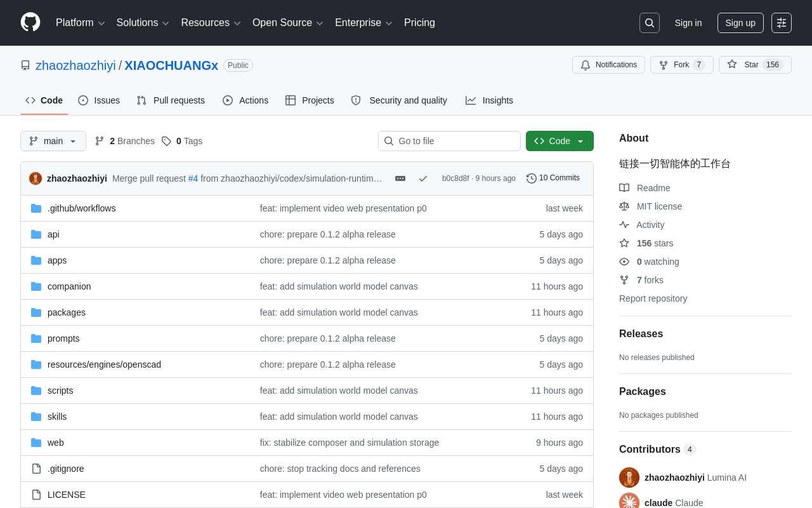Click commit hash b0c8d8f
Image resolution: width=812 pixels, height=508 pixels.
click(455, 178)
